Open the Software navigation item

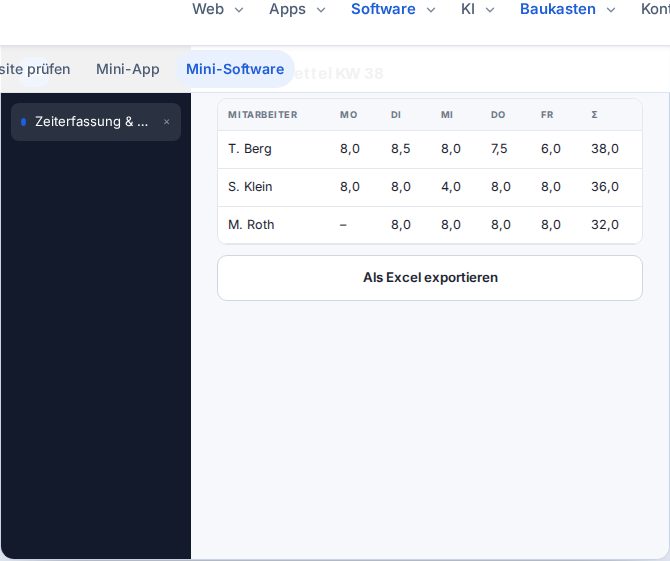pos(383,9)
